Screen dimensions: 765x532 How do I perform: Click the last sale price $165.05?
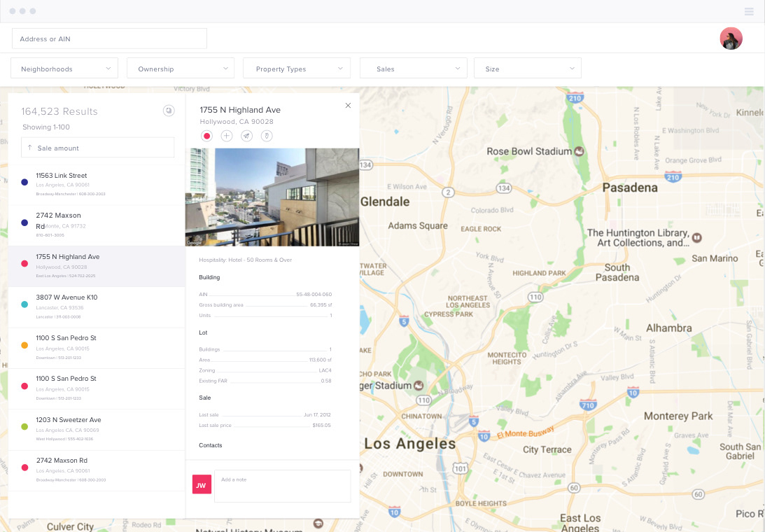(x=321, y=425)
